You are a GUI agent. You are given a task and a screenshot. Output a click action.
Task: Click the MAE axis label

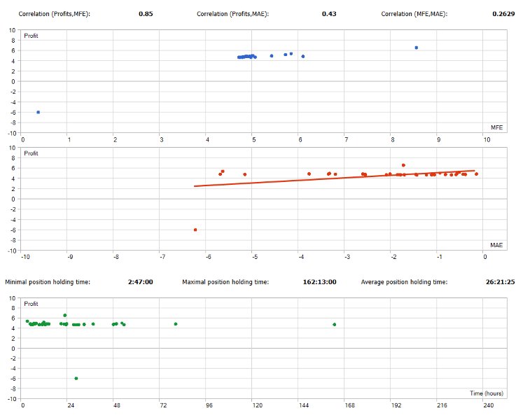point(496,245)
